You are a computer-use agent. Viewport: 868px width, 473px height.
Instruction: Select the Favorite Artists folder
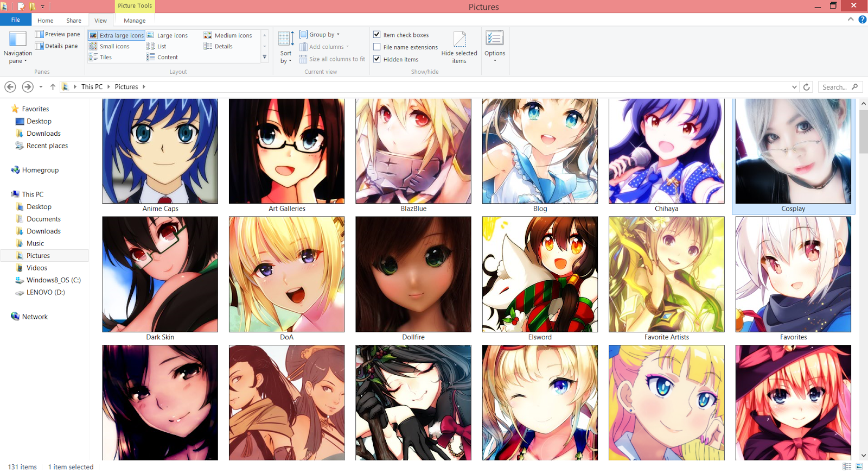(667, 279)
